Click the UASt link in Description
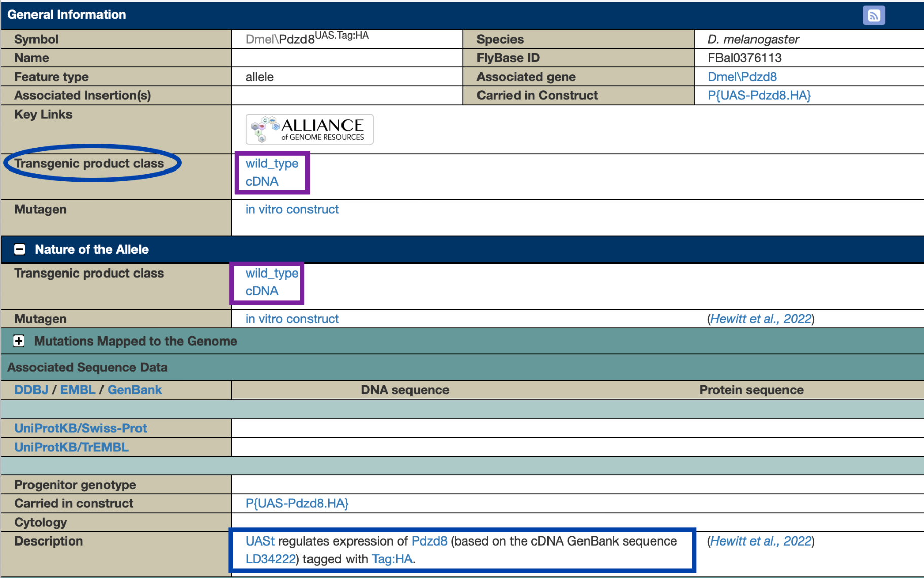 (x=260, y=541)
